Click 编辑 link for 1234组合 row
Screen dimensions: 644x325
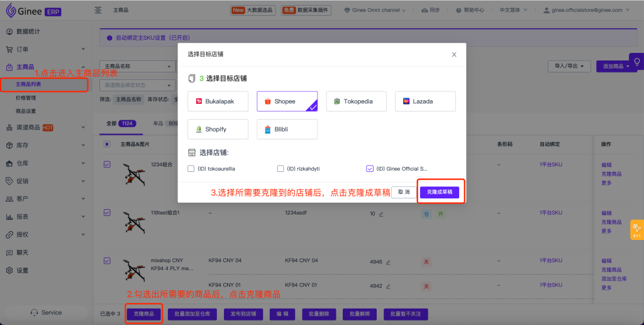point(606,165)
